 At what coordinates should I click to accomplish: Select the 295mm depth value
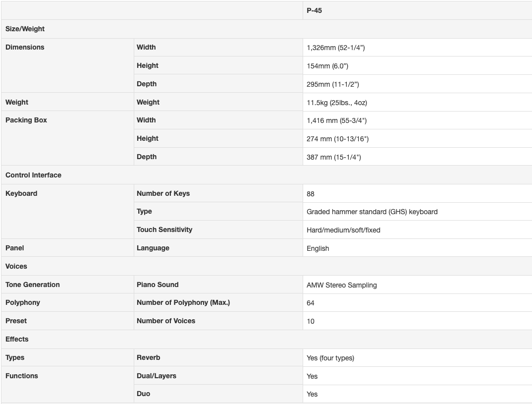[332, 84]
